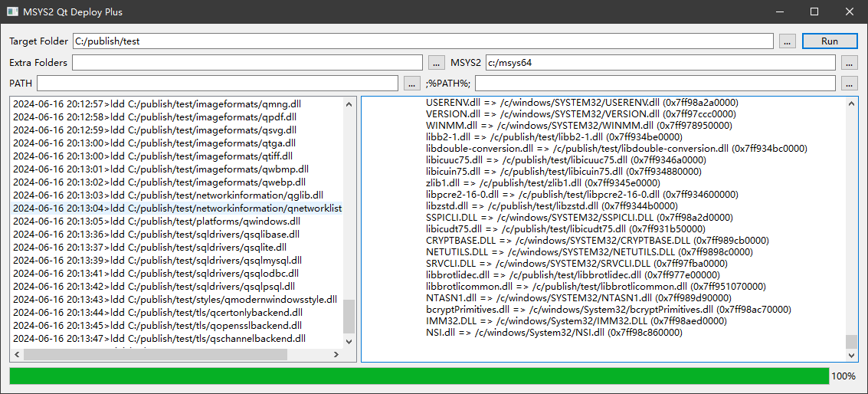Select the log row for qtga.dll
868x394 pixels.
coord(177,143)
